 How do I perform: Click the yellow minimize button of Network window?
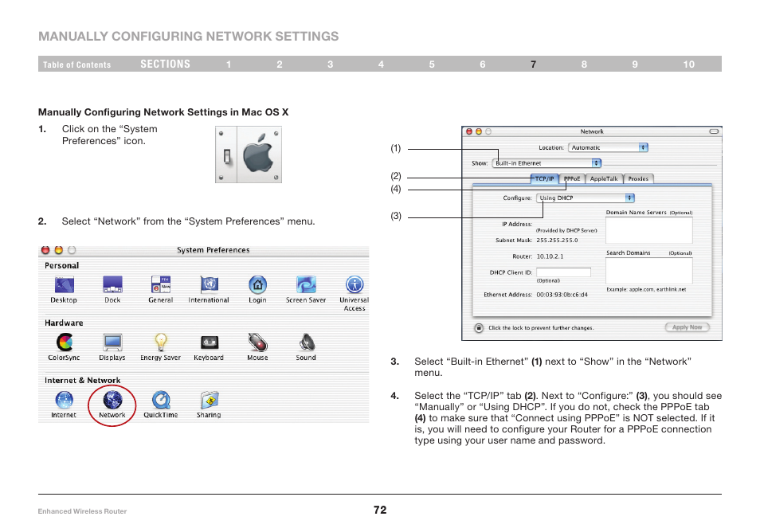pos(479,131)
